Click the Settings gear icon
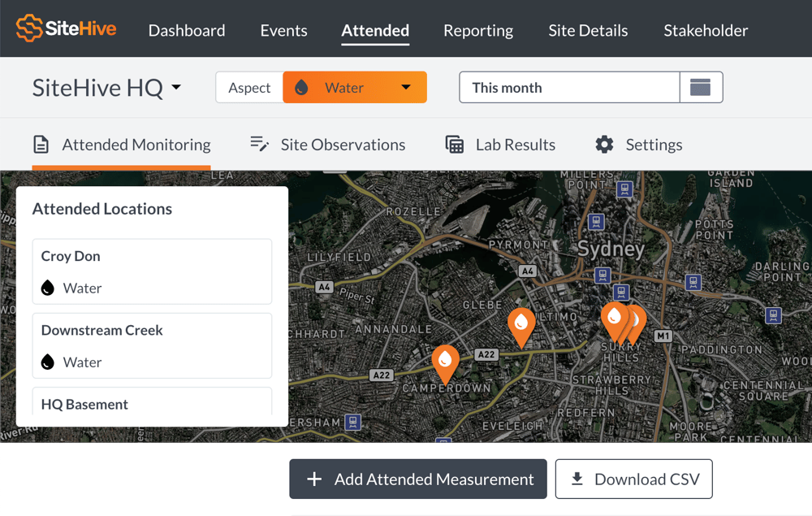Image resolution: width=812 pixels, height=516 pixels. (604, 145)
